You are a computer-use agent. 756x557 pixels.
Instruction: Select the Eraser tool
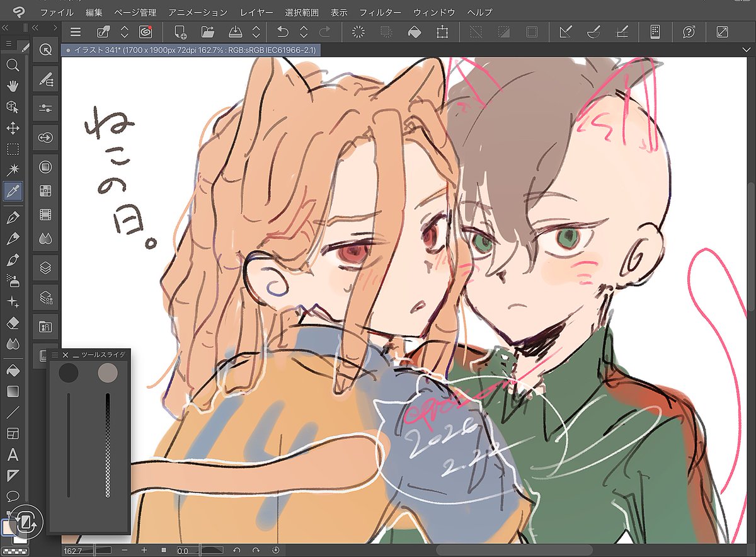[x=13, y=323]
